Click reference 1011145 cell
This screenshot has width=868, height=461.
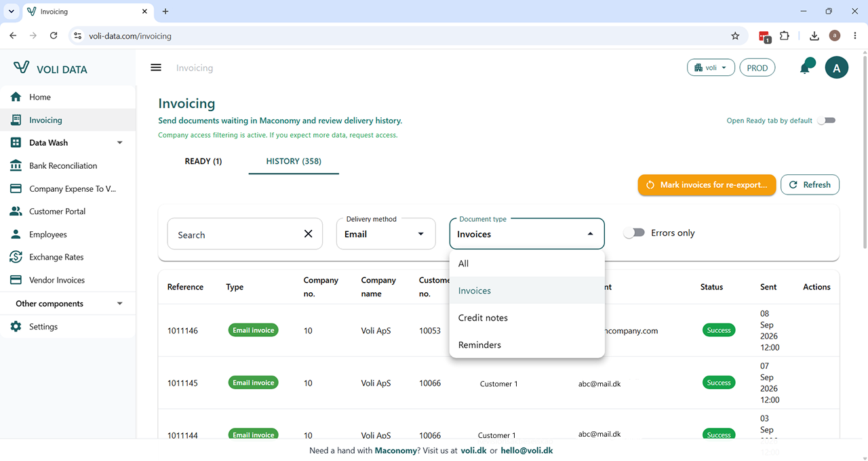coord(182,383)
